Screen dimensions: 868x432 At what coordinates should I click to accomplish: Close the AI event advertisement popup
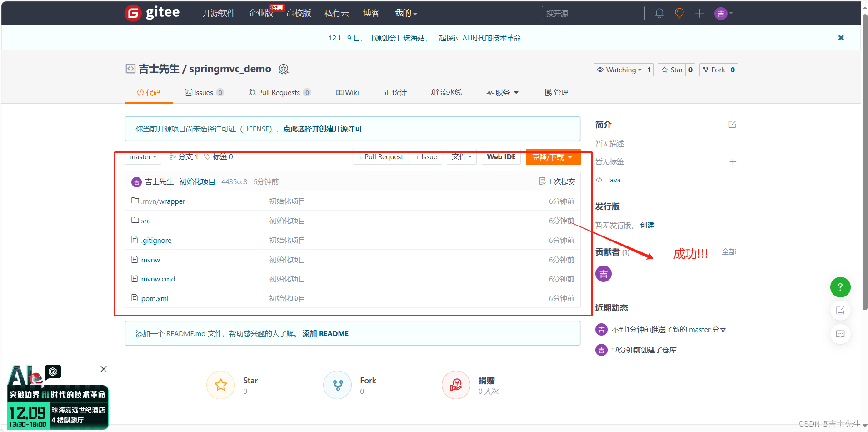pyautogui.click(x=104, y=369)
